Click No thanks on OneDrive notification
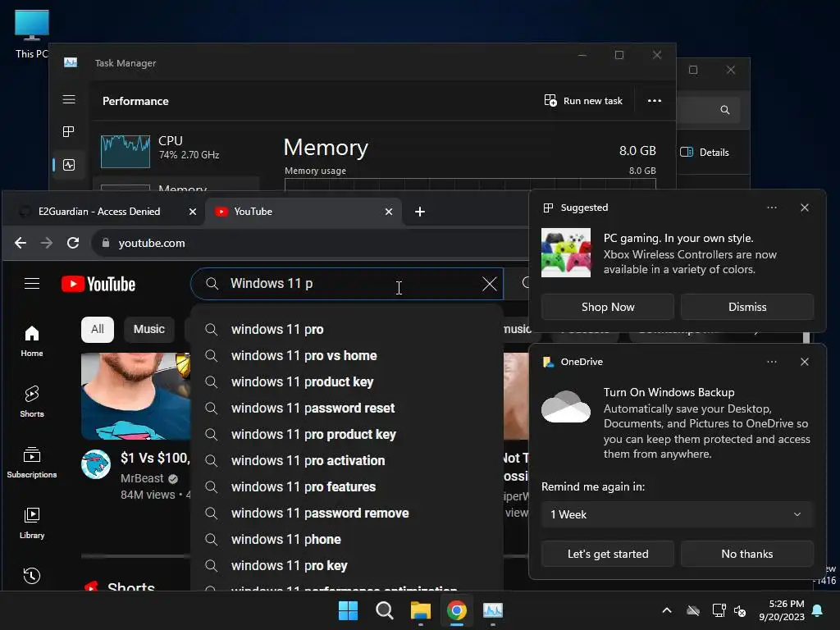This screenshot has width=840, height=630. click(x=747, y=554)
